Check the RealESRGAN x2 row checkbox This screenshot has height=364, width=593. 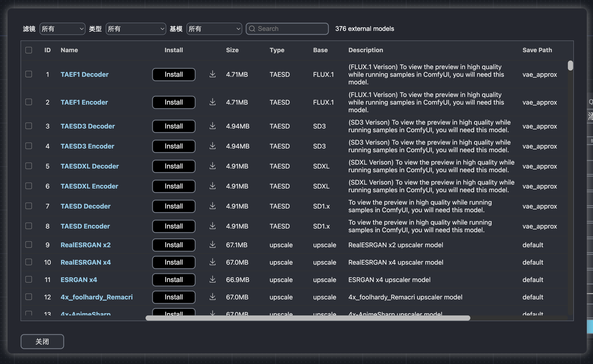point(29,244)
